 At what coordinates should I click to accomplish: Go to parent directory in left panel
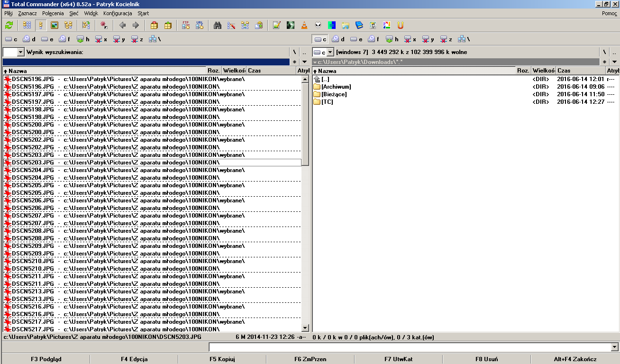[304, 52]
